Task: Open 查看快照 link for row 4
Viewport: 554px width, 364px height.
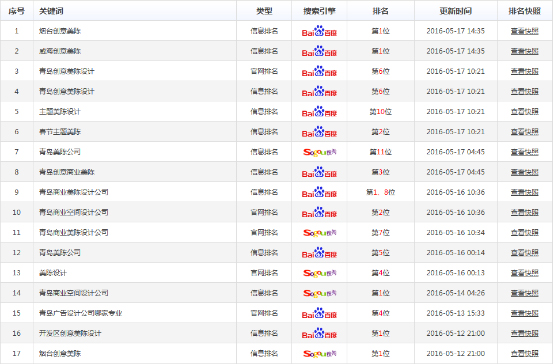Action: [525, 92]
